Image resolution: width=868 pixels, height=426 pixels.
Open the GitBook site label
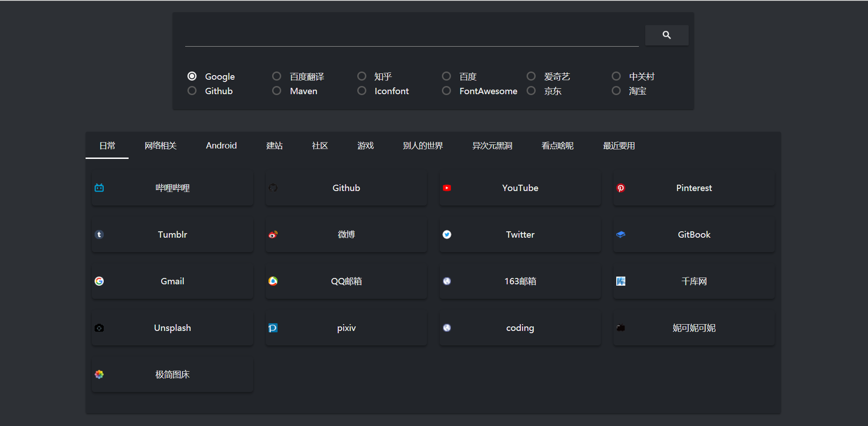coord(694,235)
